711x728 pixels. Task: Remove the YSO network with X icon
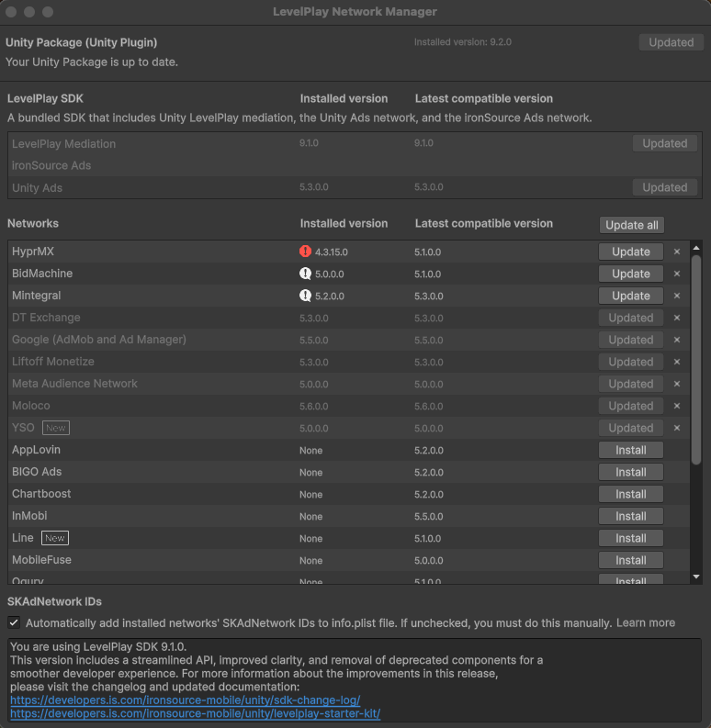point(677,428)
